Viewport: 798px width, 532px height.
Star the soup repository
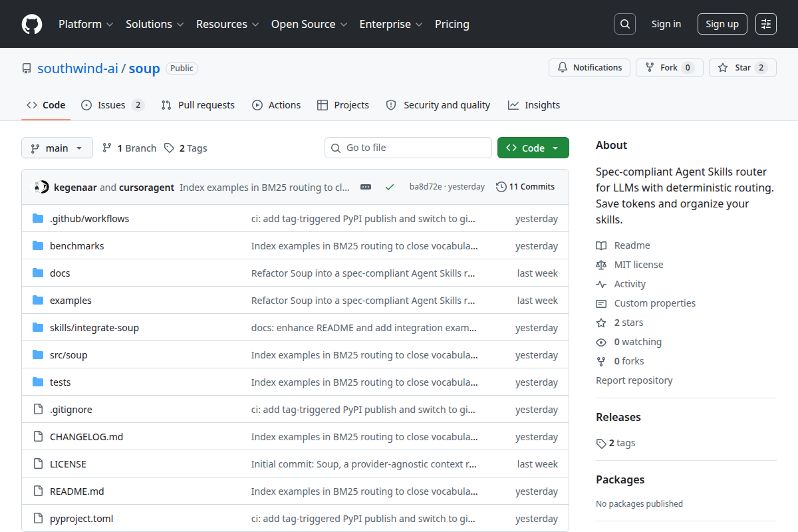(742, 68)
